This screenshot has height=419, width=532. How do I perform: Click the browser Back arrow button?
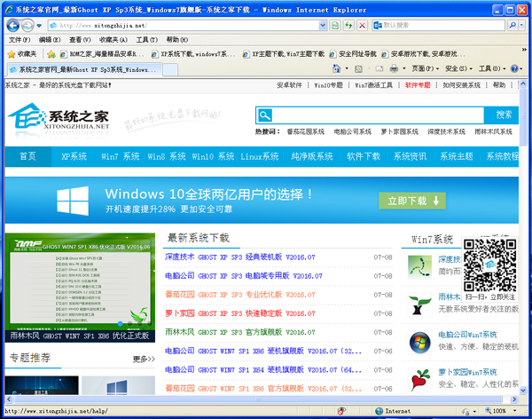(13, 25)
